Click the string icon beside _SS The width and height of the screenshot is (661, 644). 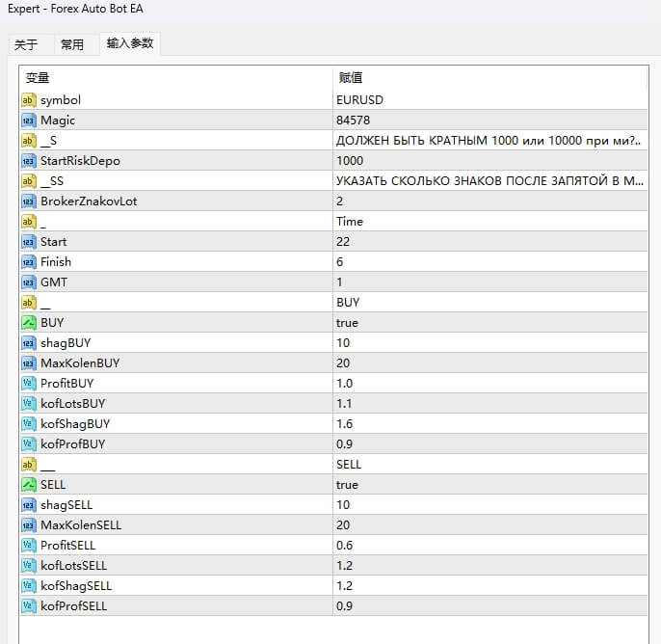pyautogui.click(x=28, y=181)
